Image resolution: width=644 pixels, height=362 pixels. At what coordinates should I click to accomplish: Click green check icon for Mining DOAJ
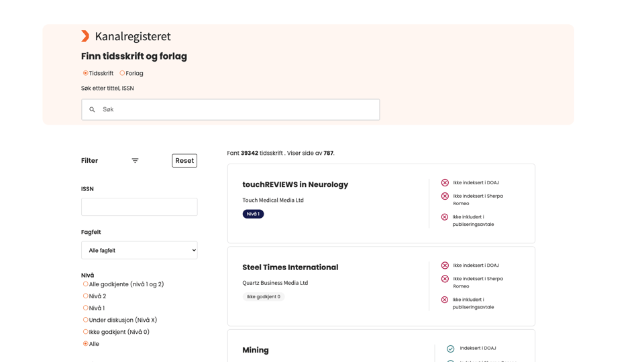click(451, 349)
